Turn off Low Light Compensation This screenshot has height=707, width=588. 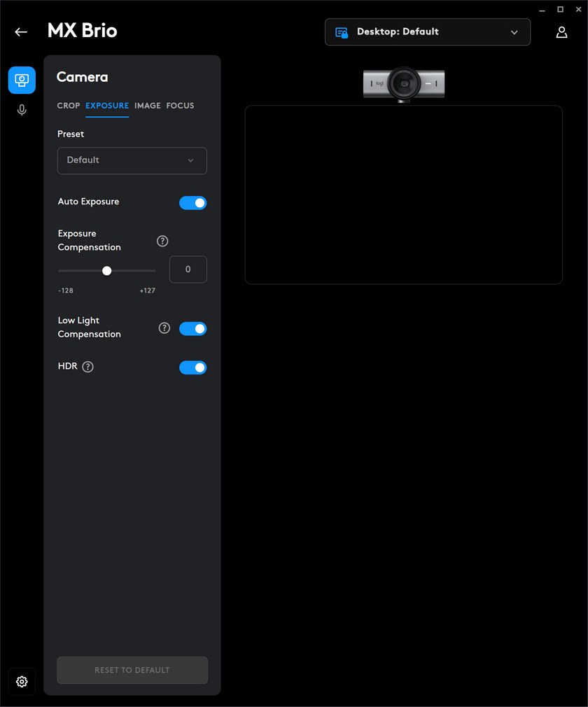[193, 329]
